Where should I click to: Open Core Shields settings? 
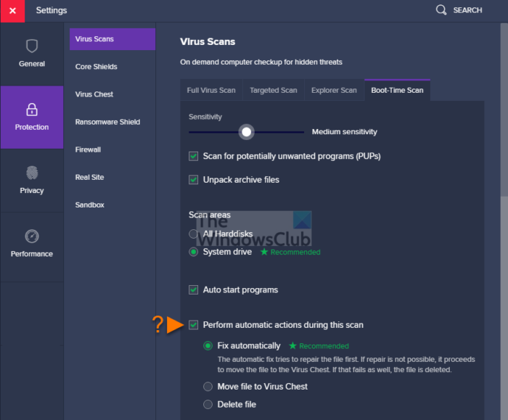tap(97, 67)
